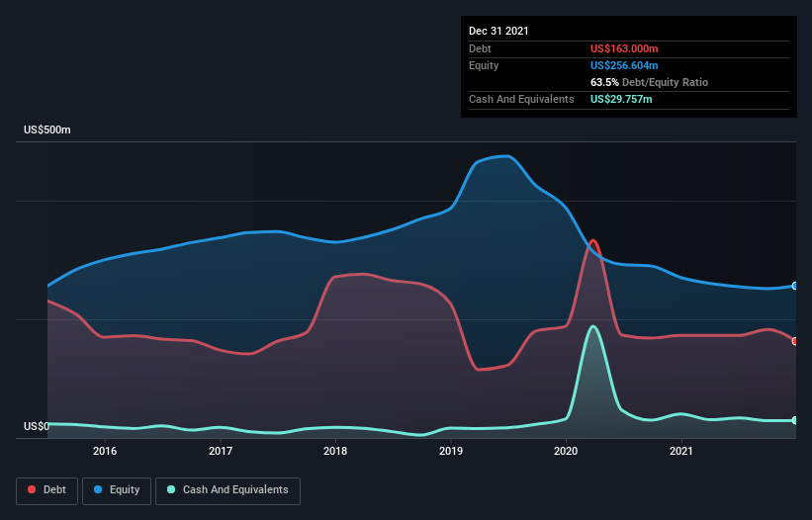Image resolution: width=812 pixels, height=520 pixels.
Task: Click the Equity label in tooltip
Action: click(x=484, y=65)
